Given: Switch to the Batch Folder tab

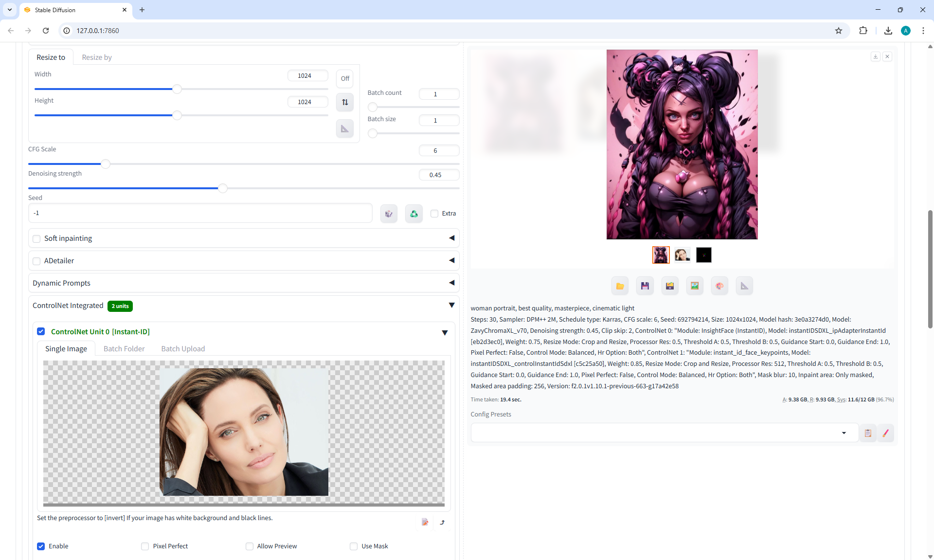Looking at the screenshot, I should (124, 349).
